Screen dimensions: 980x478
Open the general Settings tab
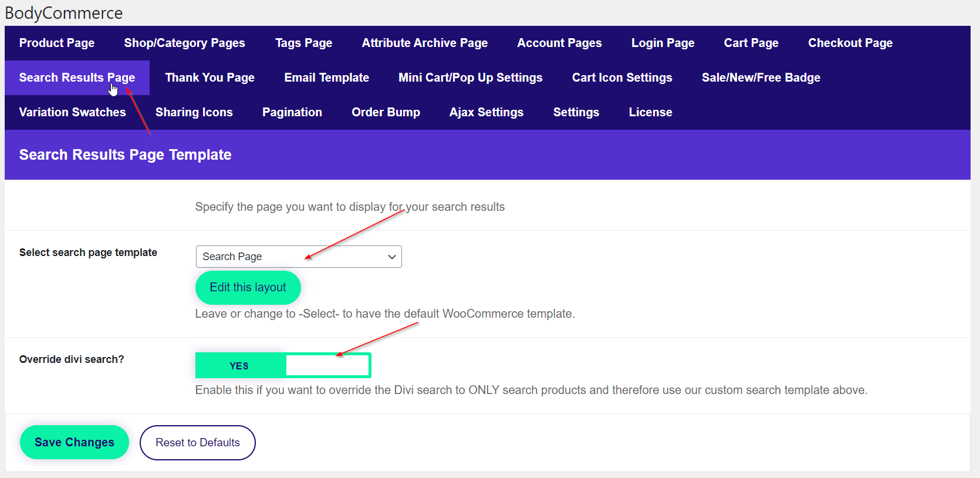[x=576, y=112]
